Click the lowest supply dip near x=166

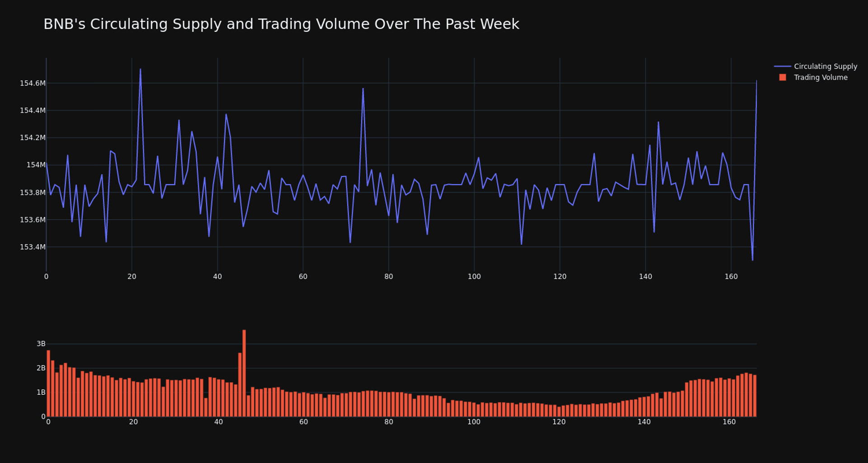click(753, 260)
